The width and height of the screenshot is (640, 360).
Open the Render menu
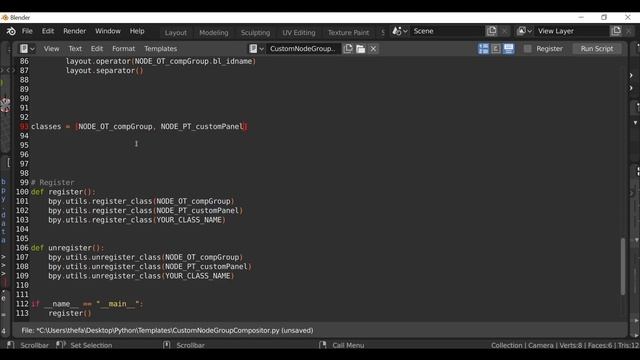pos(75,31)
